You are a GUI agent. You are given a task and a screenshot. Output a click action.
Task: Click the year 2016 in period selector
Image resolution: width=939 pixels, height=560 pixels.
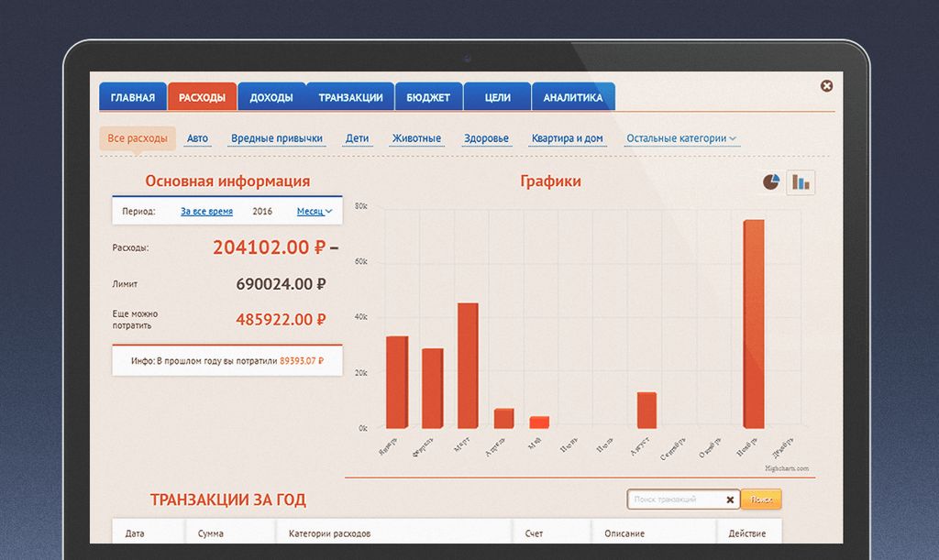point(262,211)
